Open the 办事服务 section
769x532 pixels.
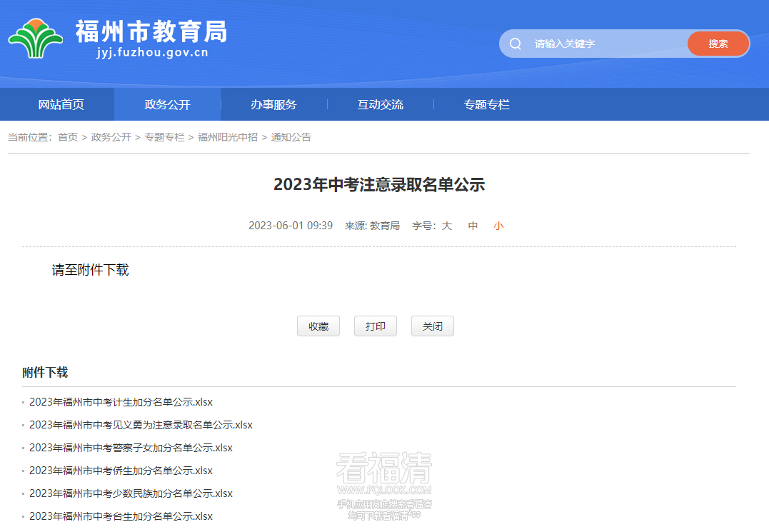[x=273, y=104]
